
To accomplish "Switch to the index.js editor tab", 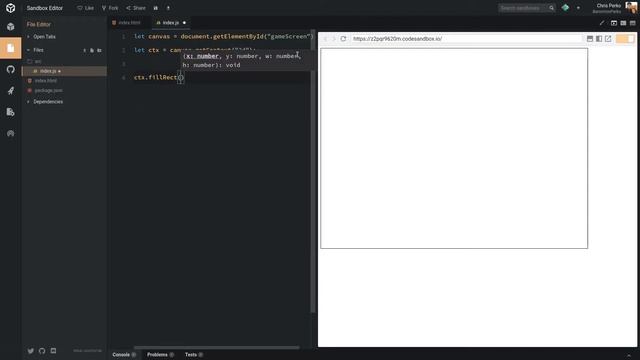I will pyautogui.click(x=171, y=23).
